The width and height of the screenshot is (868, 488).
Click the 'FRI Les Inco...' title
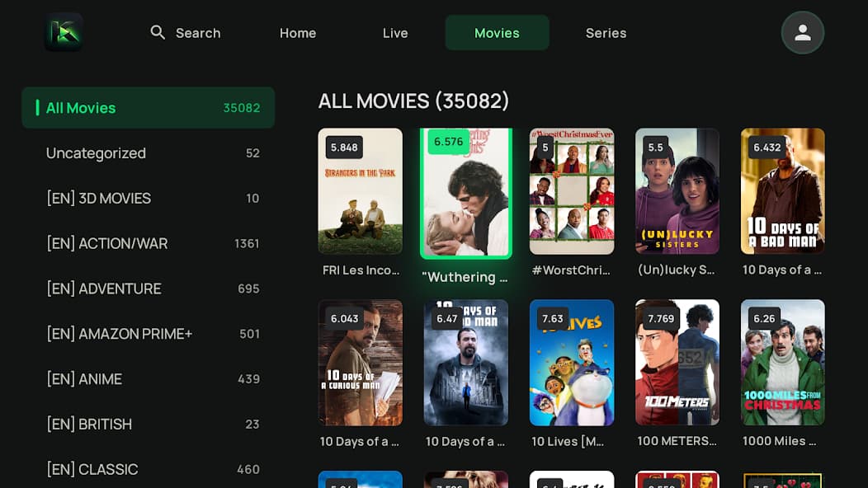pos(361,270)
